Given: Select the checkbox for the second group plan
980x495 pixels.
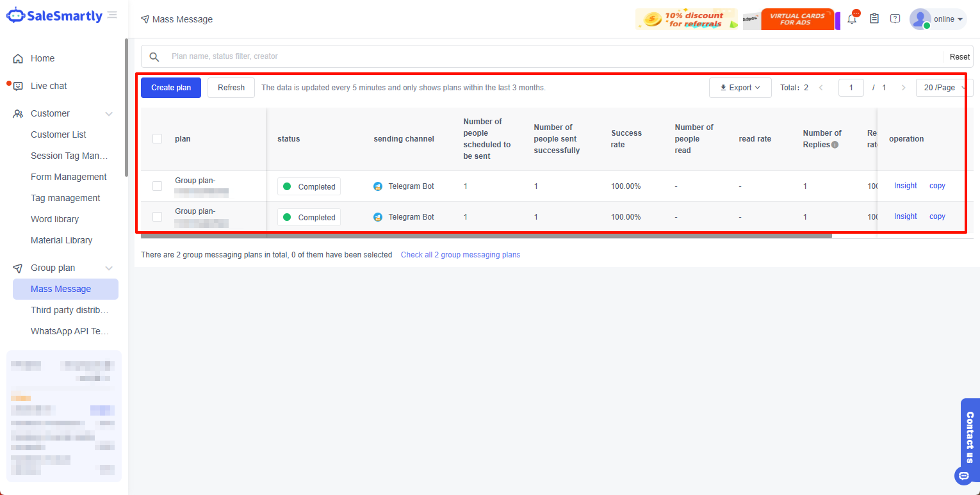Looking at the screenshot, I should (157, 216).
